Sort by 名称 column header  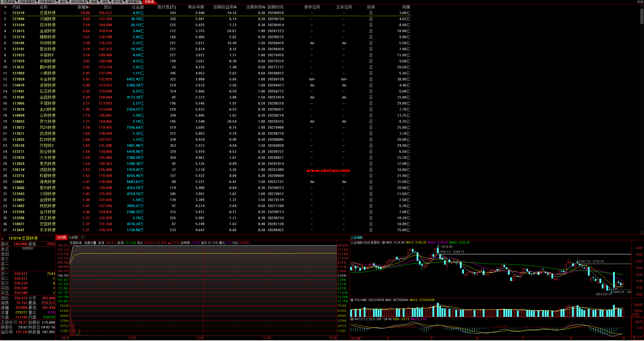coord(44,7)
